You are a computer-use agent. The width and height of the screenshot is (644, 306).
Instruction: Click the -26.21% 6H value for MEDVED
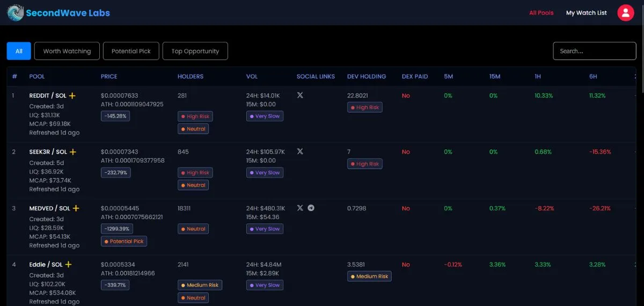(600, 208)
